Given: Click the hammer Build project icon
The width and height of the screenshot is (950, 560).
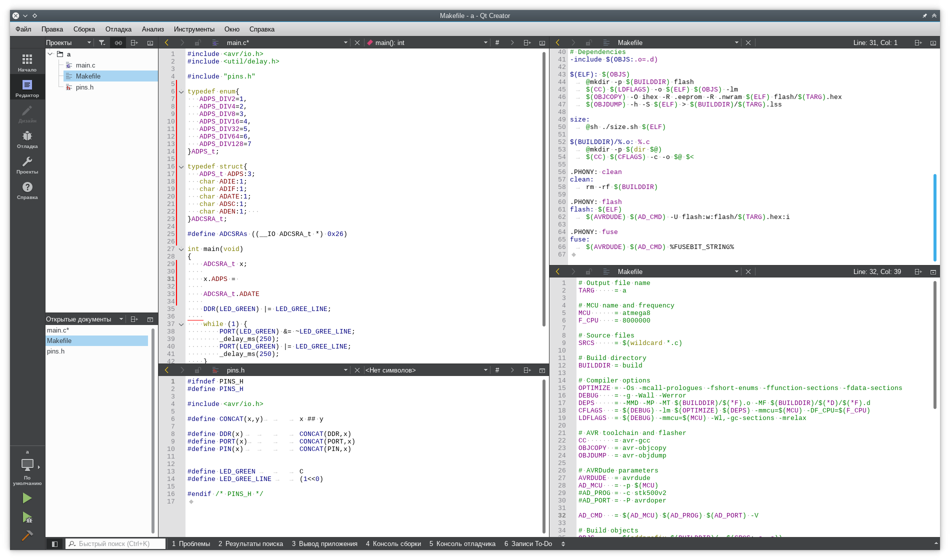Looking at the screenshot, I should (x=27, y=535).
